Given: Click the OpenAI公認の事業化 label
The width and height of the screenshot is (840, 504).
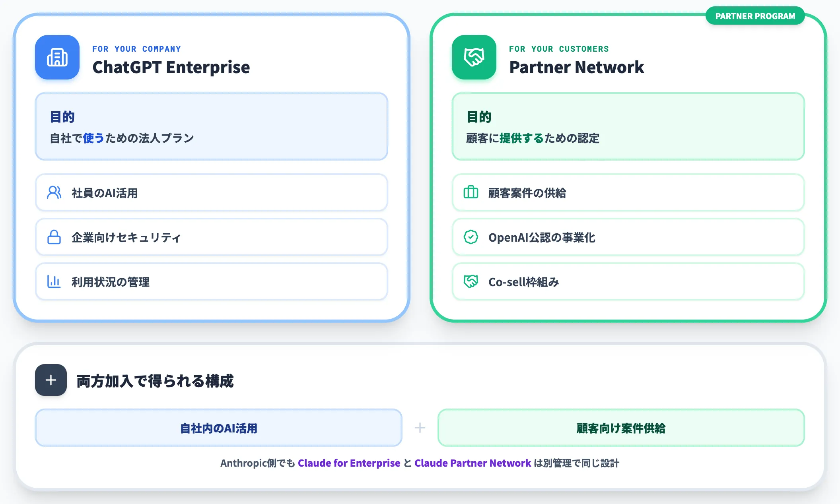Looking at the screenshot, I should coord(542,238).
